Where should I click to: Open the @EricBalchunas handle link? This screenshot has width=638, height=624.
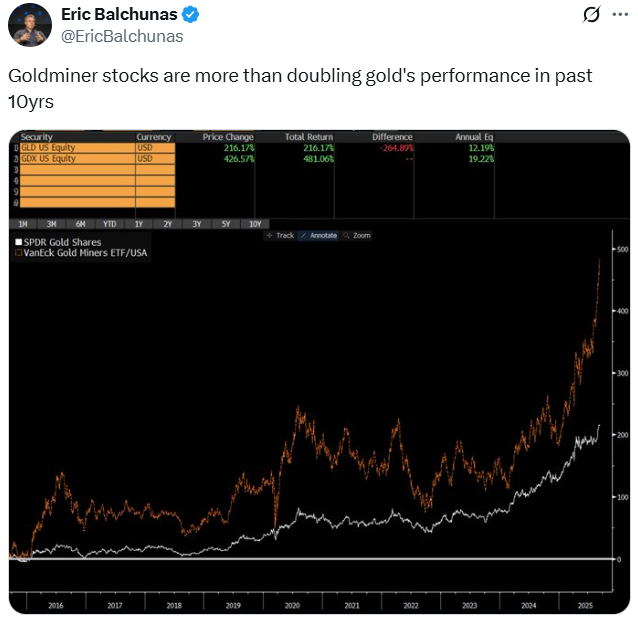[x=122, y=36]
